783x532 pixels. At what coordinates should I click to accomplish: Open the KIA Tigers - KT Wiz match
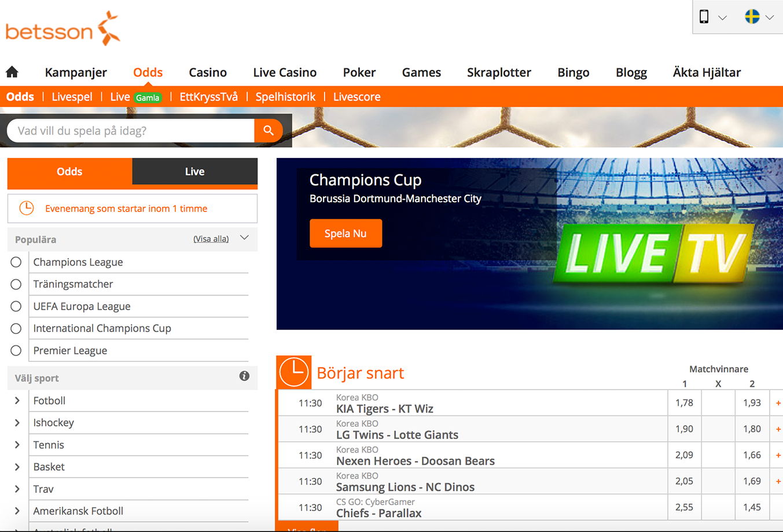click(x=385, y=409)
